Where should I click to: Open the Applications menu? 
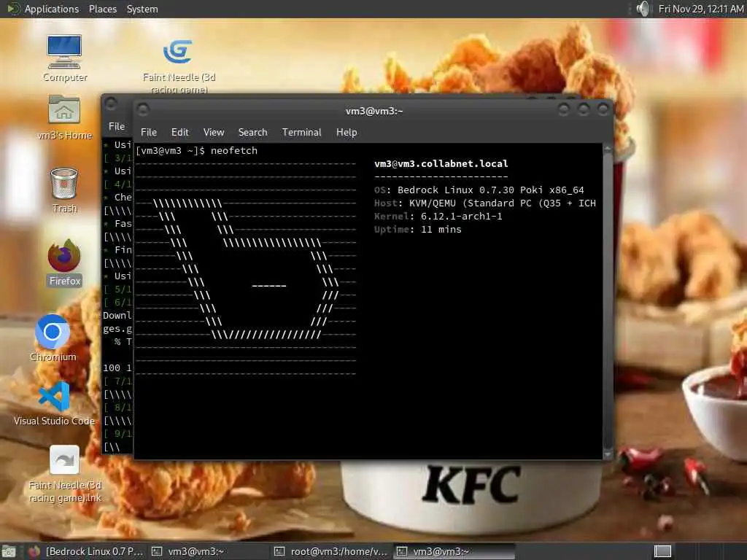pos(52,9)
